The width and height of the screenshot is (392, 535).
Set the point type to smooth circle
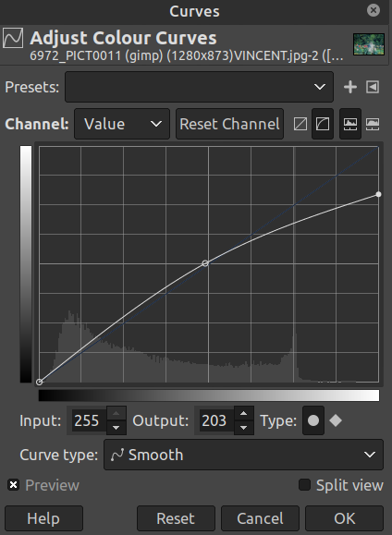coord(313,420)
